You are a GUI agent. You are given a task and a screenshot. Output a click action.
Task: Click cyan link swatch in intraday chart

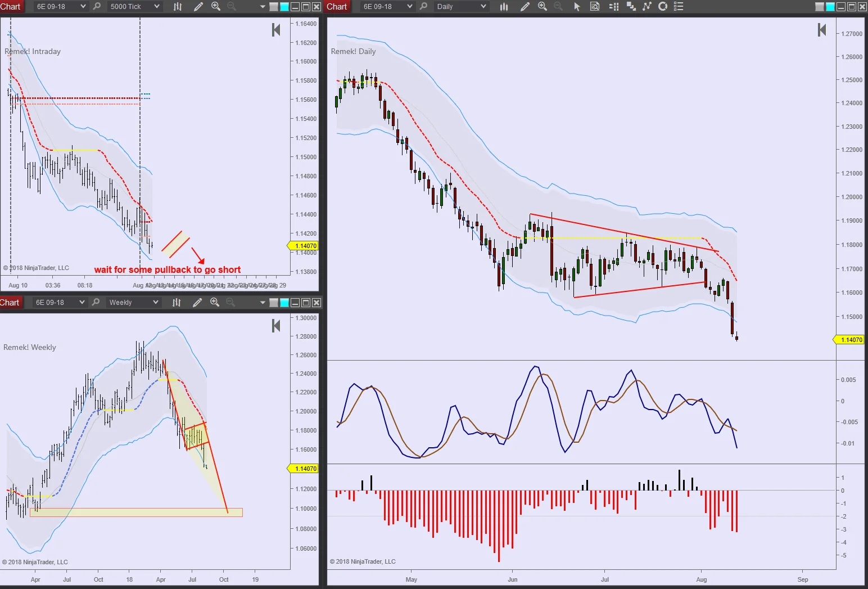coord(284,7)
